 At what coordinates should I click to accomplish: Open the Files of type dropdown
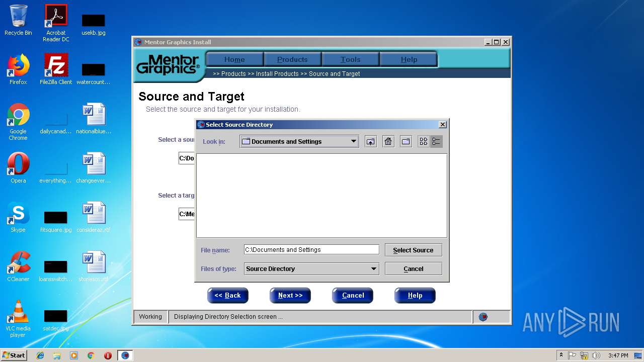click(373, 269)
